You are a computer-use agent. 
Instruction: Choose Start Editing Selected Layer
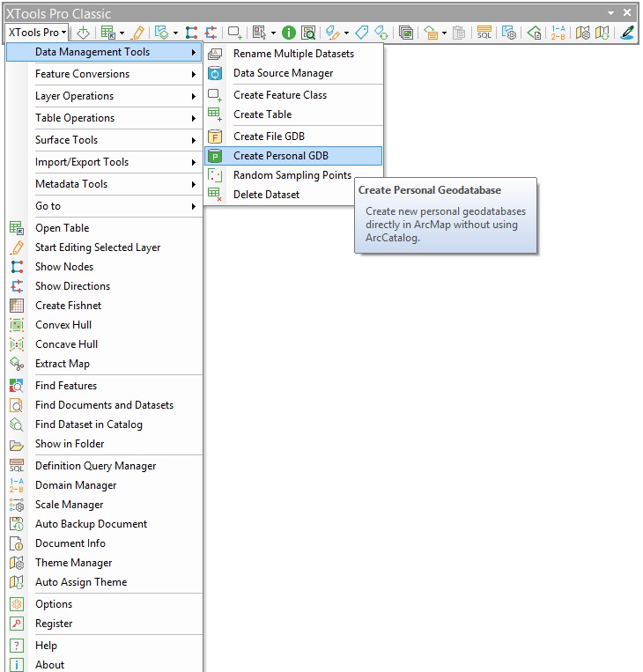click(104, 247)
